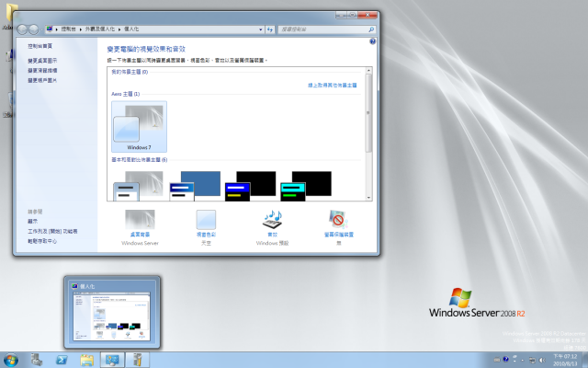Select classic theme with blue desktop
Viewport: 588px width, 368px height.
[195, 186]
